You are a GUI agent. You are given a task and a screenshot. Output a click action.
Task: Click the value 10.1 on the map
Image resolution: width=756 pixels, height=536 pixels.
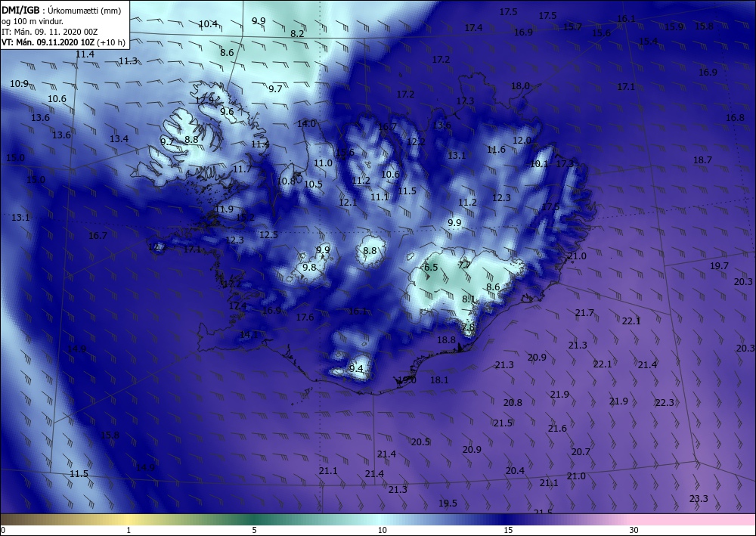pos(539,164)
